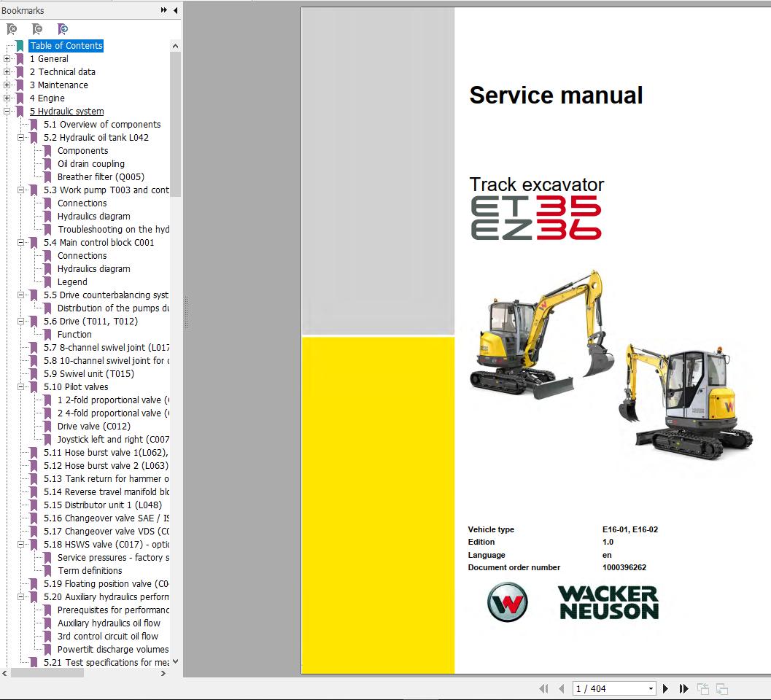Viewport: 771px width, 700px height.
Task: Expand the 1 General bookmark
Action: pyautogui.click(x=7, y=59)
